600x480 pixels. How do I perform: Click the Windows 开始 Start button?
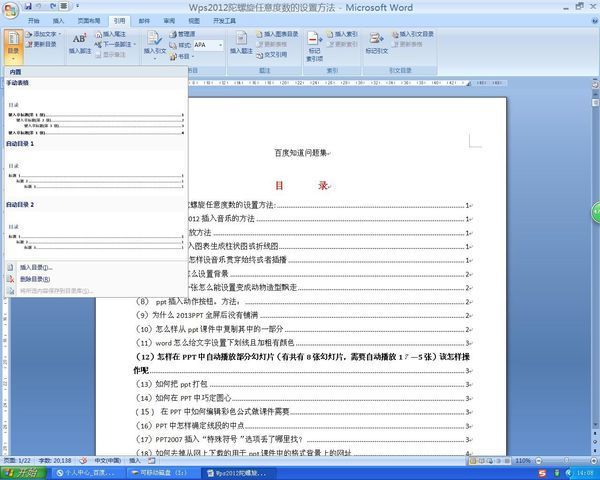(23, 473)
